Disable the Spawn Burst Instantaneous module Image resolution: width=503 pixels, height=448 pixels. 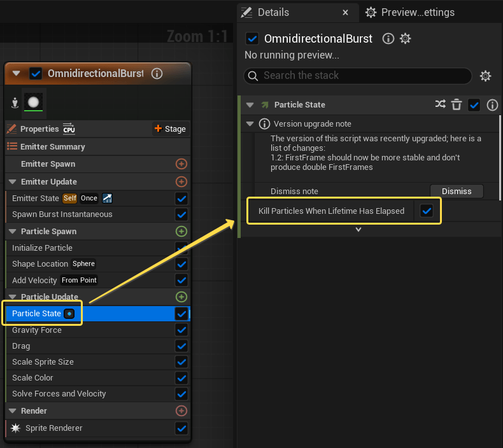(181, 214)
